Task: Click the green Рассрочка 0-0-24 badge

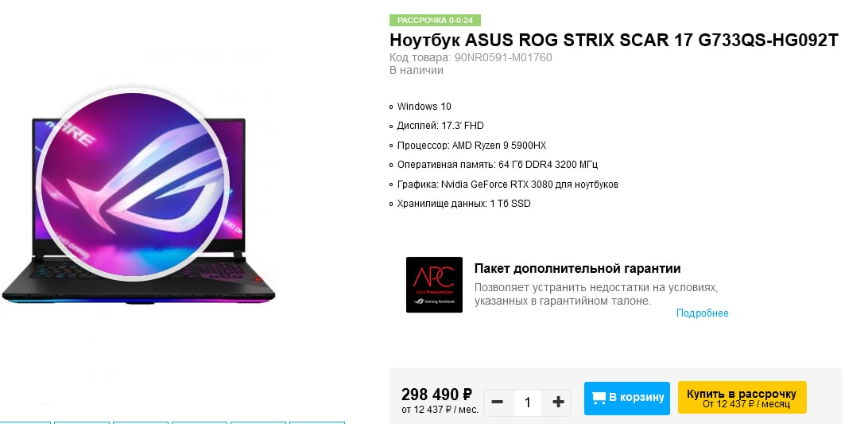Action: click(435, 21)
